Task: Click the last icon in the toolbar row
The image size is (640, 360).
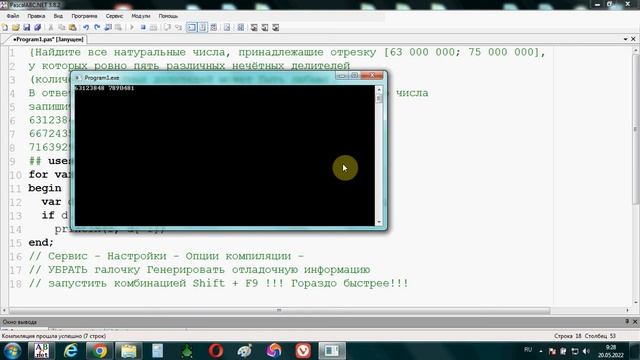Action: [x=276, y=27]
